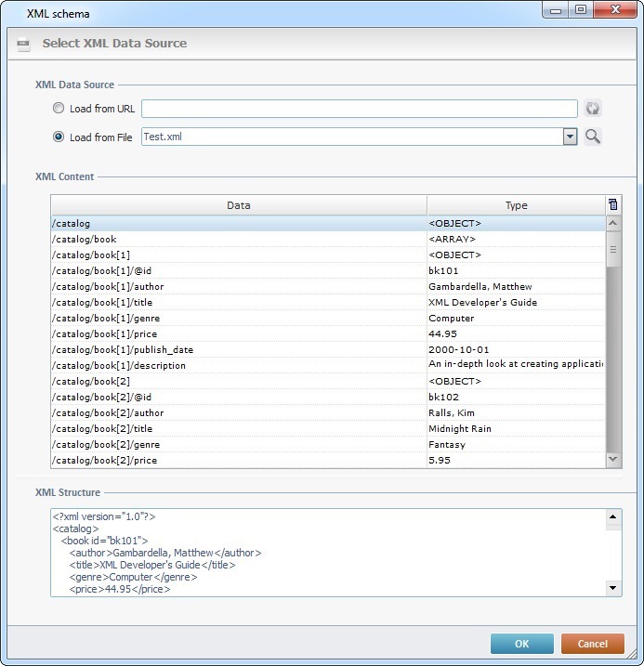644x666 pixels.
Task: Click the XML Structure scroll up arrow
Action: click(612, 517)
